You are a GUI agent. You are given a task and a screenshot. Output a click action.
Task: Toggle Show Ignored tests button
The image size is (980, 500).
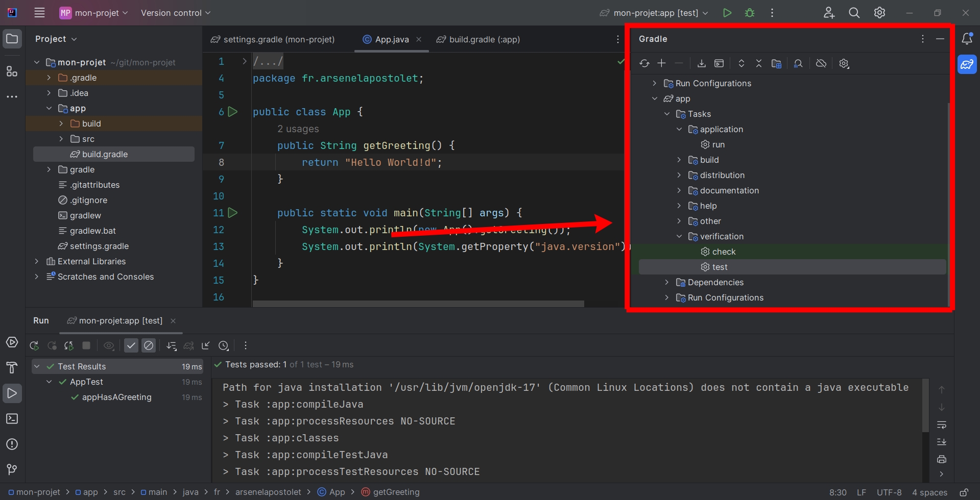tap(149, 345)
